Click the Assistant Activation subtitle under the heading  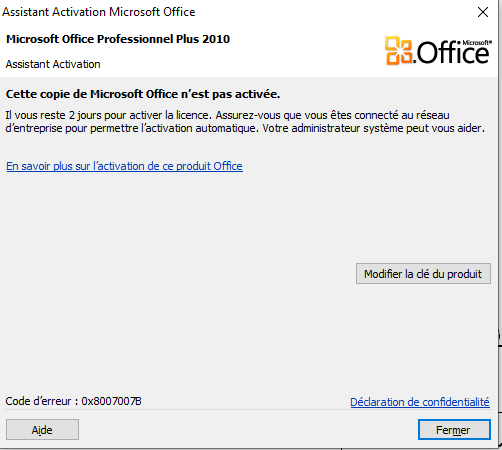(x=53, y=64)
